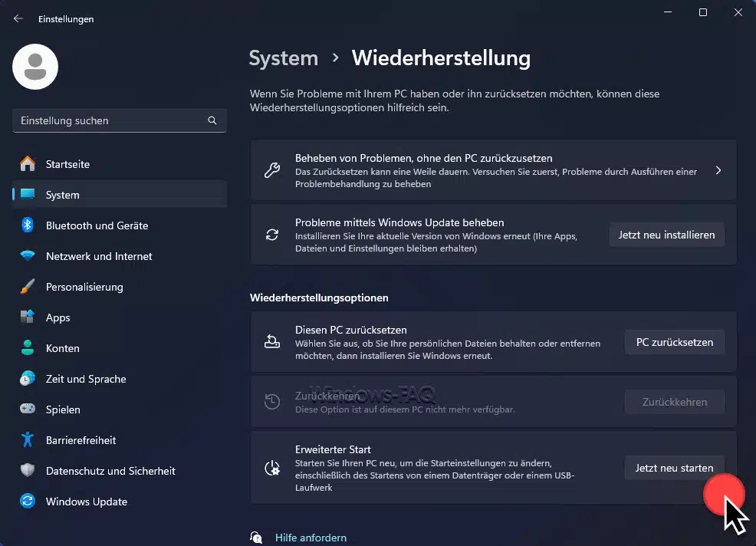Open Konten settings
The image size is (756, 546).
[120, 348]
